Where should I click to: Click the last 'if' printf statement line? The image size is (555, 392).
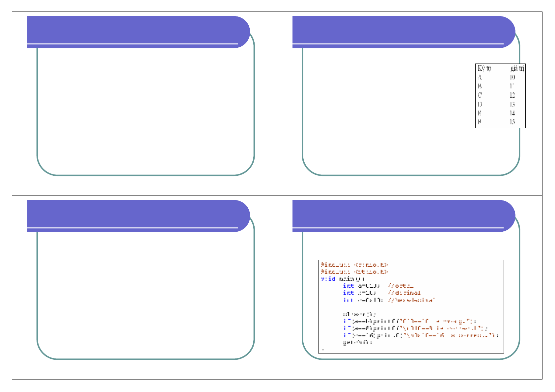[x=420, y=335]
